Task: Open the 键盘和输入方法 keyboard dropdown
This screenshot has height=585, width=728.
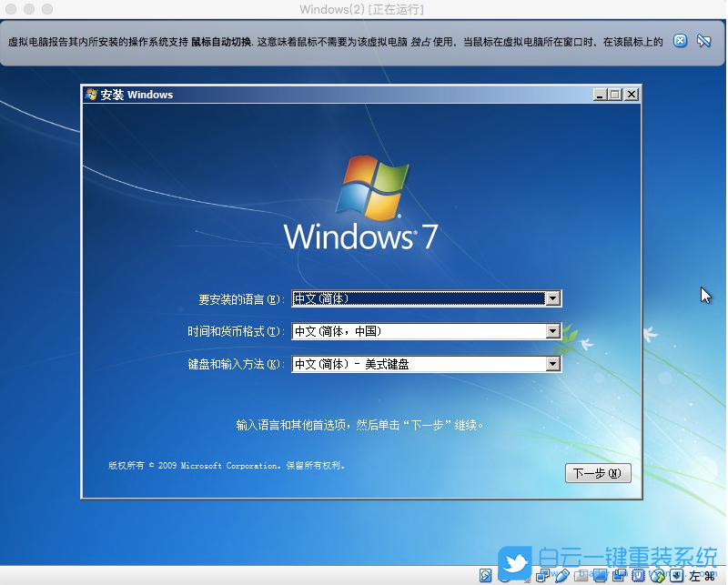Action: [x=554, y=364]
